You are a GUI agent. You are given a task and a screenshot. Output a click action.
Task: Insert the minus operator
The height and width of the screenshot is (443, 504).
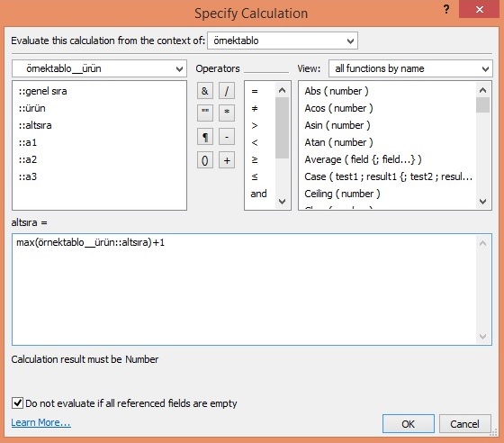(227, 137)
